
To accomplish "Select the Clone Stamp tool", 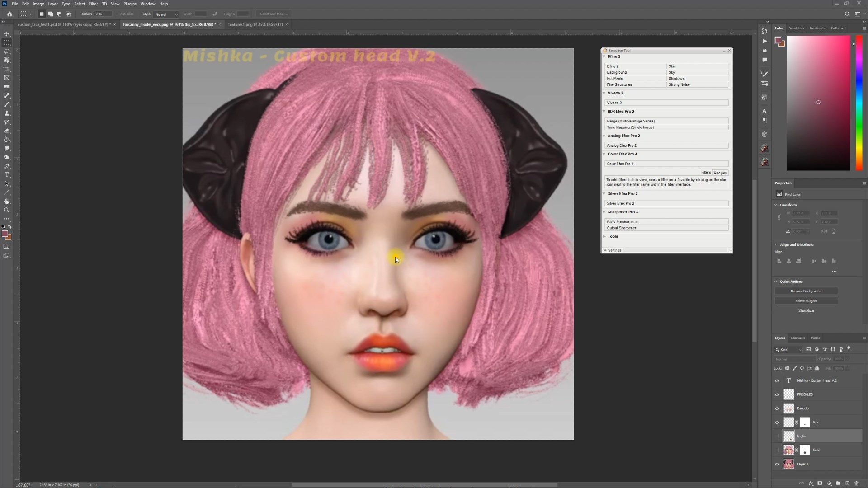I will point(7,113).
